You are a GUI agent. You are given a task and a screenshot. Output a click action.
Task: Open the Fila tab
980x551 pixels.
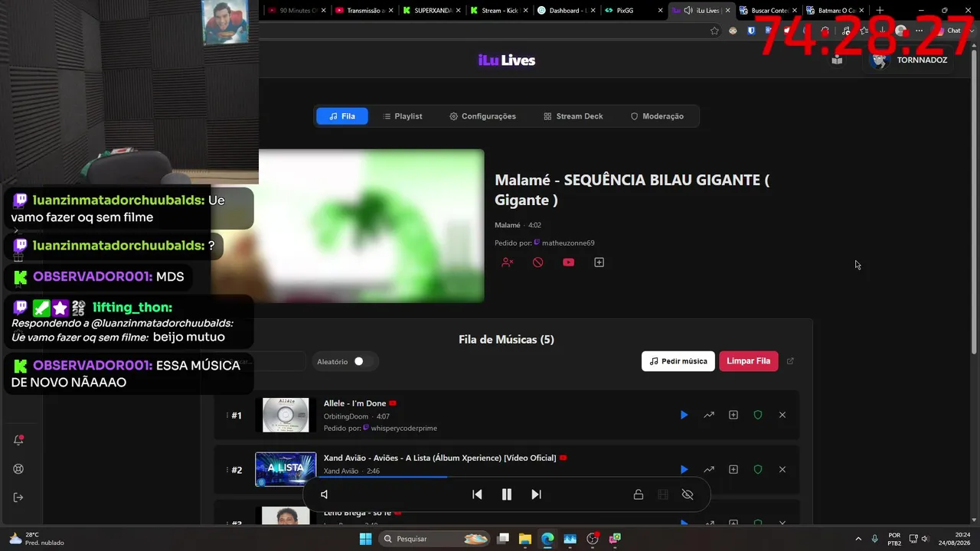tap(341, 116)
